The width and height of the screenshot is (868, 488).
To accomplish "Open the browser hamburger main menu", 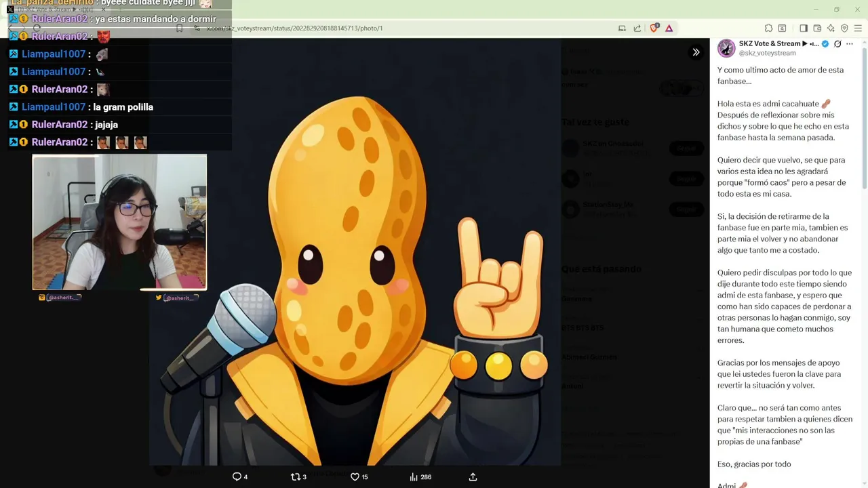I will [x=858, y=28].
